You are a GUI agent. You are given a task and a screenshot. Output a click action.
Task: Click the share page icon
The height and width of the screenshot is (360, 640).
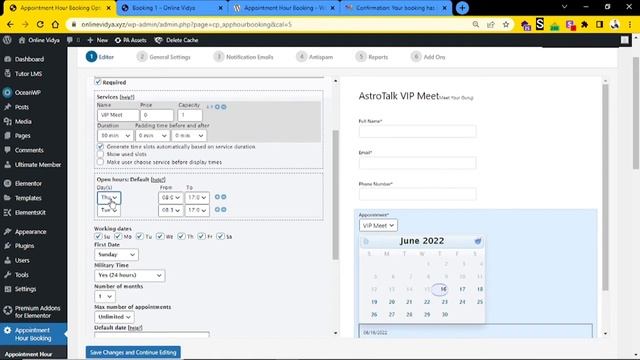click(491, 24)
